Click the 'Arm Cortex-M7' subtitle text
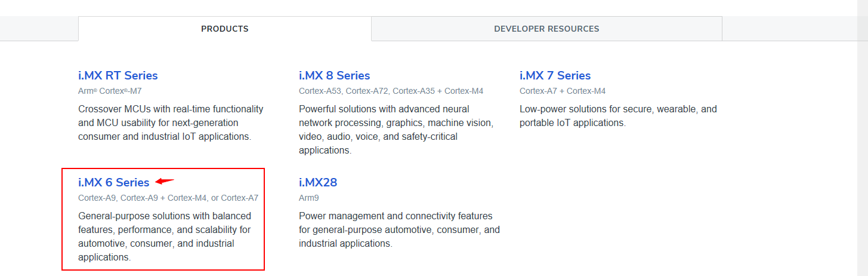This screenshot has width=868, height=276. tap(110, 91)
